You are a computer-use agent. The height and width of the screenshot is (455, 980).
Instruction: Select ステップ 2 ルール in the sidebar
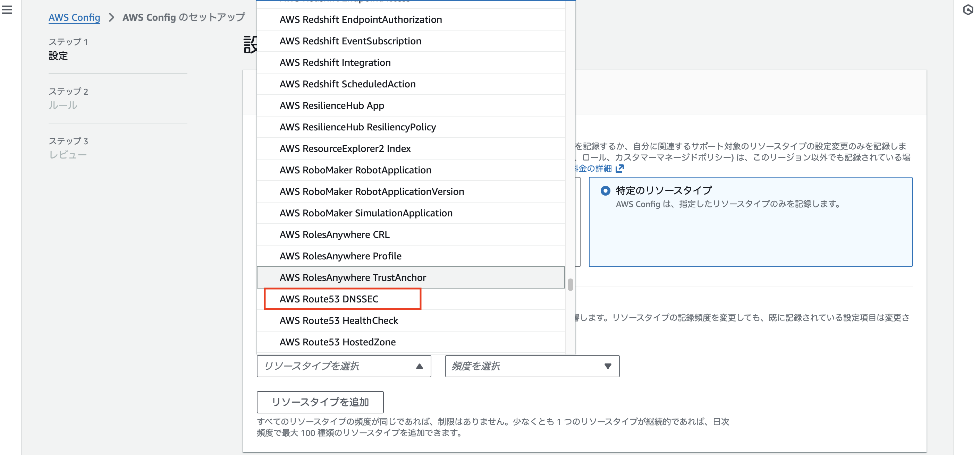click(63, 98)
